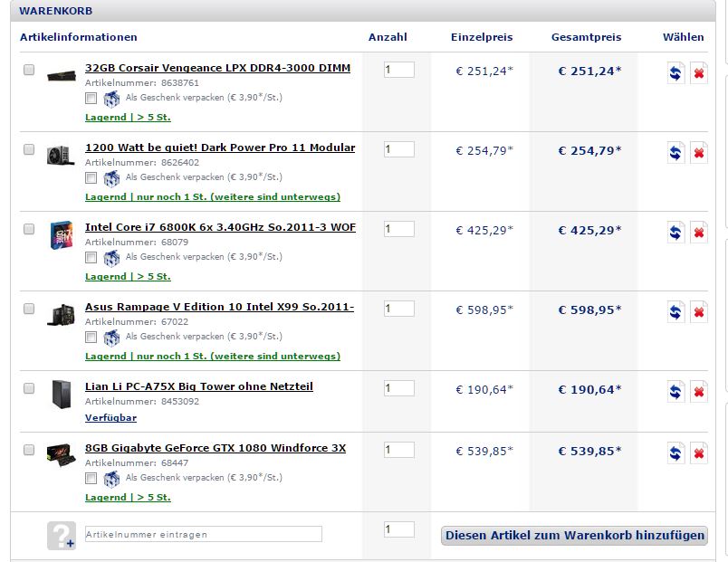Focus the Intel Core i7 quantity field

point(399,229)
